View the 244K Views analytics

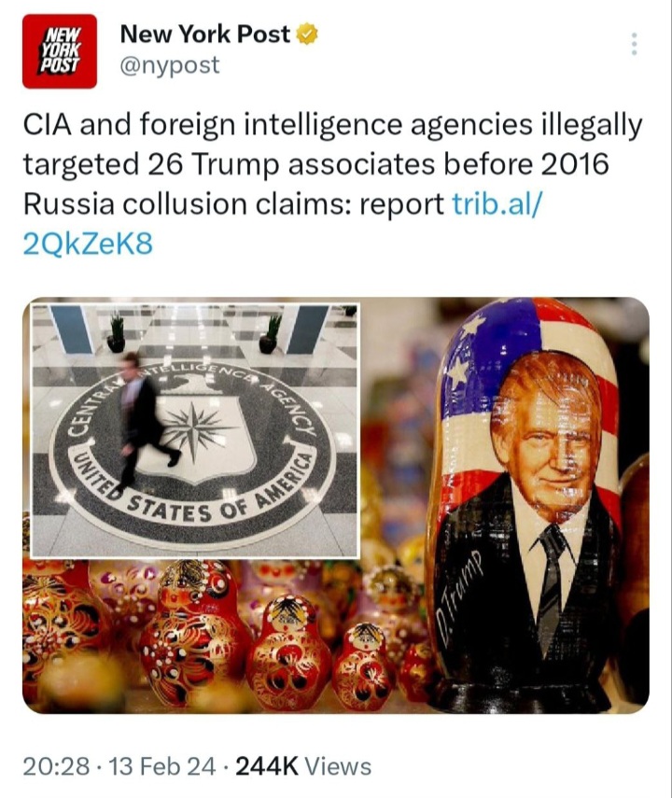tap(302, 767)
